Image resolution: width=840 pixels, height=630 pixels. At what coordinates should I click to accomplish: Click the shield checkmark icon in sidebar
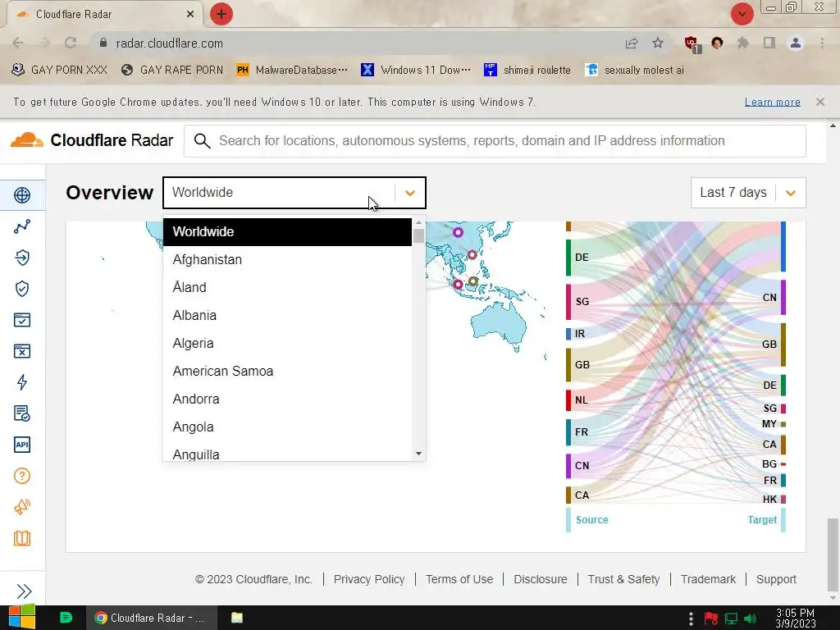pyautogui.click(x=22, y=289)
